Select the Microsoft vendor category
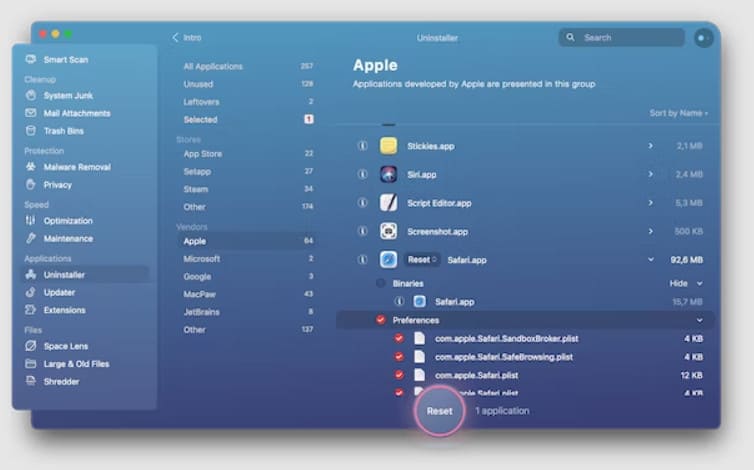The image size is (754, 470). (201, 258)
